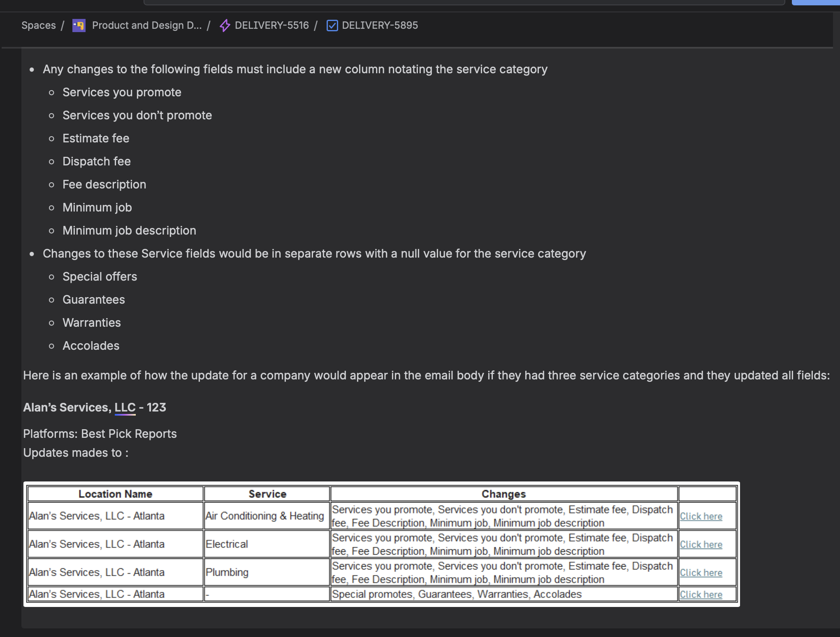Click the 'Warranties' bullet text

[91, 323]
